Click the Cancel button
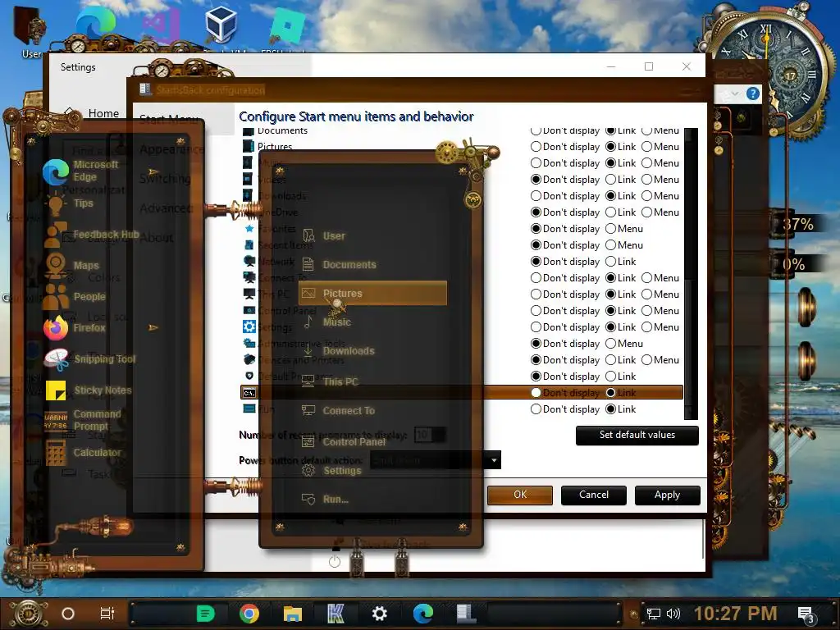840x630 pixels. [594, 495]
